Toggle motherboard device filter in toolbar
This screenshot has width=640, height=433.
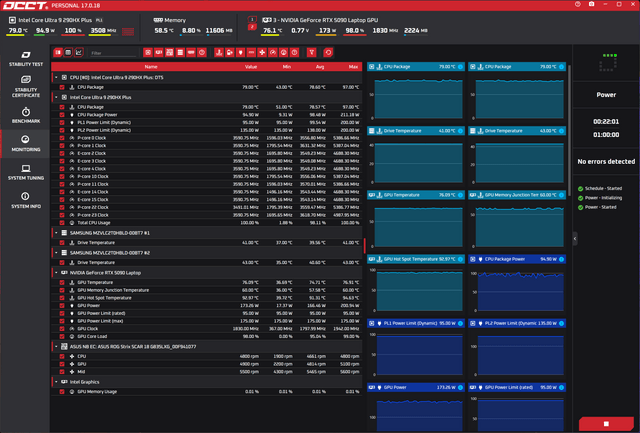[169, 53]
